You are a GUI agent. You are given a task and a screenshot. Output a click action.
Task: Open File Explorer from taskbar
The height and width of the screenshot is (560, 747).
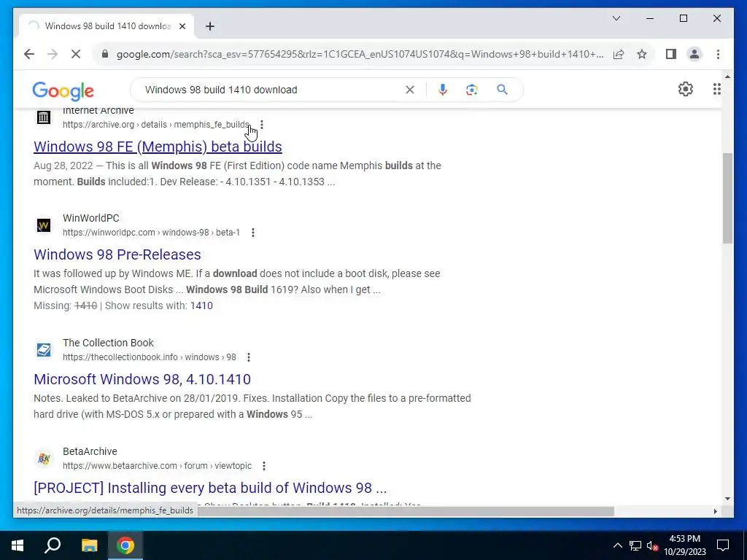pyautogui.click(x=89, y=545)
